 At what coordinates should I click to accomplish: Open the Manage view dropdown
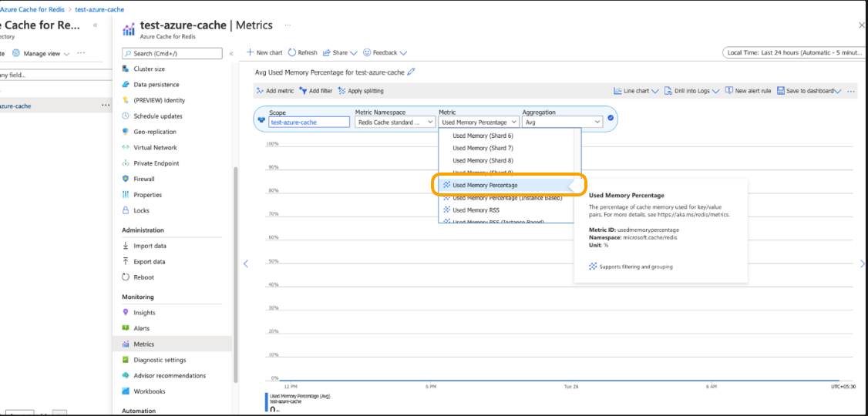(x=41, y=54)
